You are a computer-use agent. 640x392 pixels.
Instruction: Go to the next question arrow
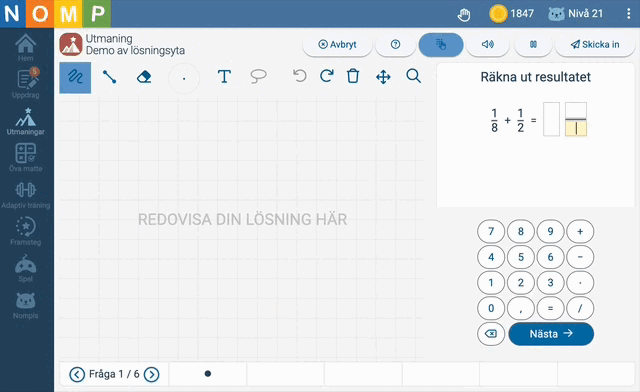[151, 374]
